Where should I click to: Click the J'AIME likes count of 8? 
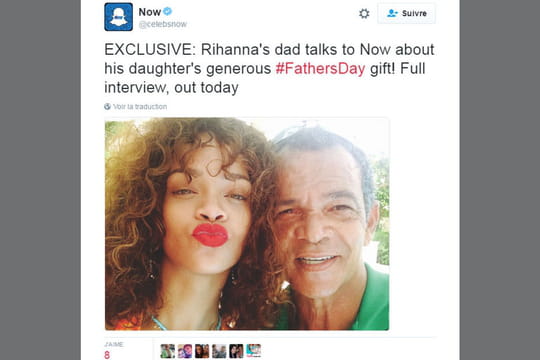(x=107, y=355)
